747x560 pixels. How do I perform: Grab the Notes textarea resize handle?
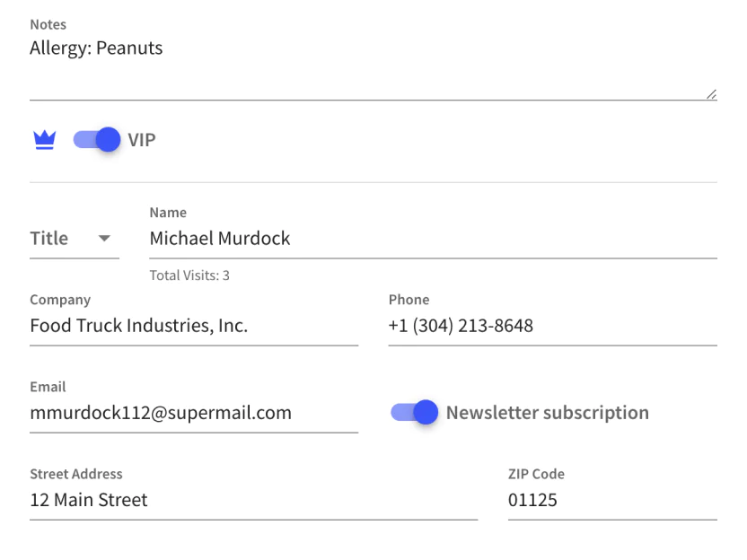[711, 93]
